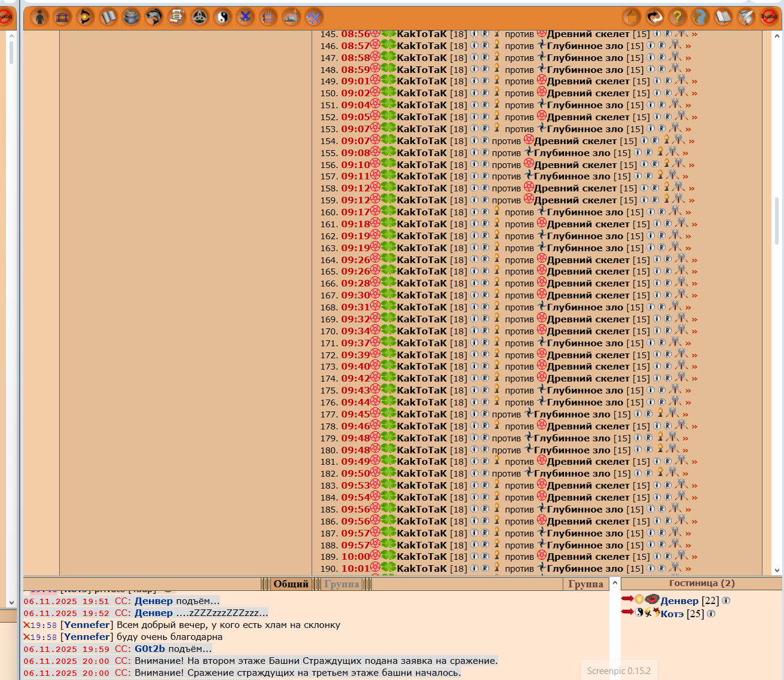Image resolution: width=784 pixels, height=680 pixels.
Task: Open the crossed blue swords toolbar icon
Action: [x=245, y=17]
